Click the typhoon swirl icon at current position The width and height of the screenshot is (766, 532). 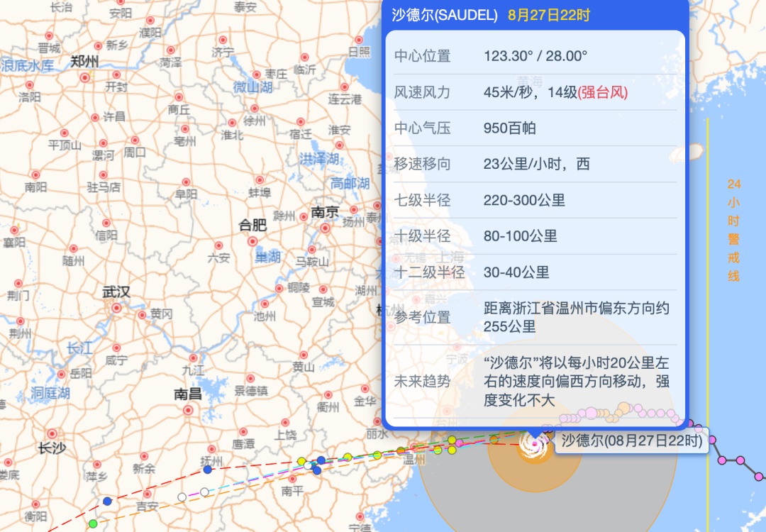(x=535, y=445)
